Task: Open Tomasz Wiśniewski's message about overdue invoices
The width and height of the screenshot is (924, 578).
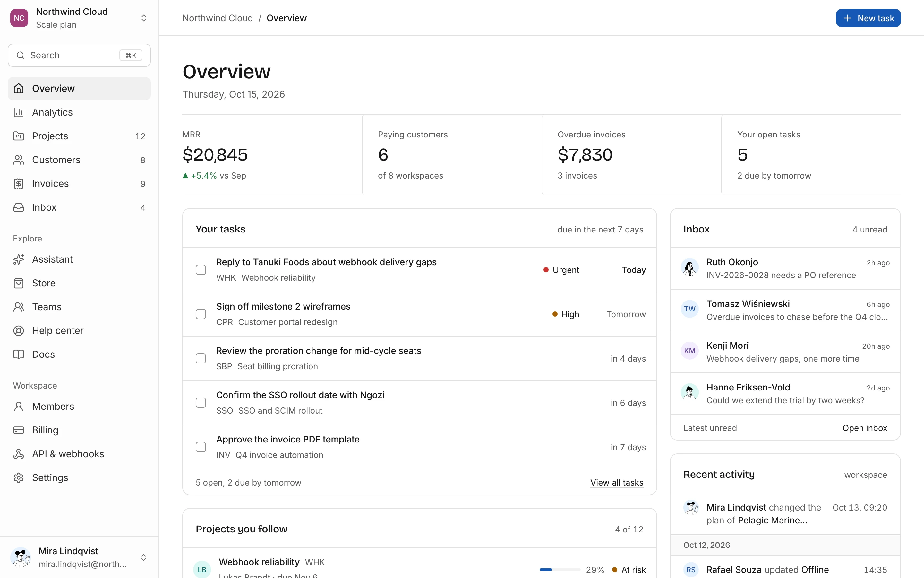Action: [785, 310]
